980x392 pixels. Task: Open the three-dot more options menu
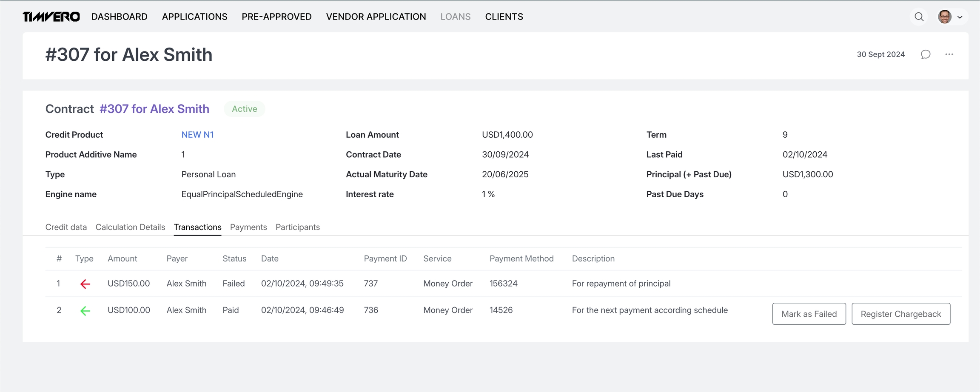point(949,54)
